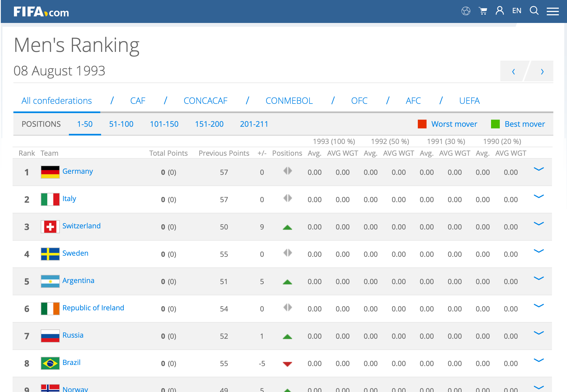Click the Sweden flag icon
This screenshot has height=392, width=567.
coord(50,254)
